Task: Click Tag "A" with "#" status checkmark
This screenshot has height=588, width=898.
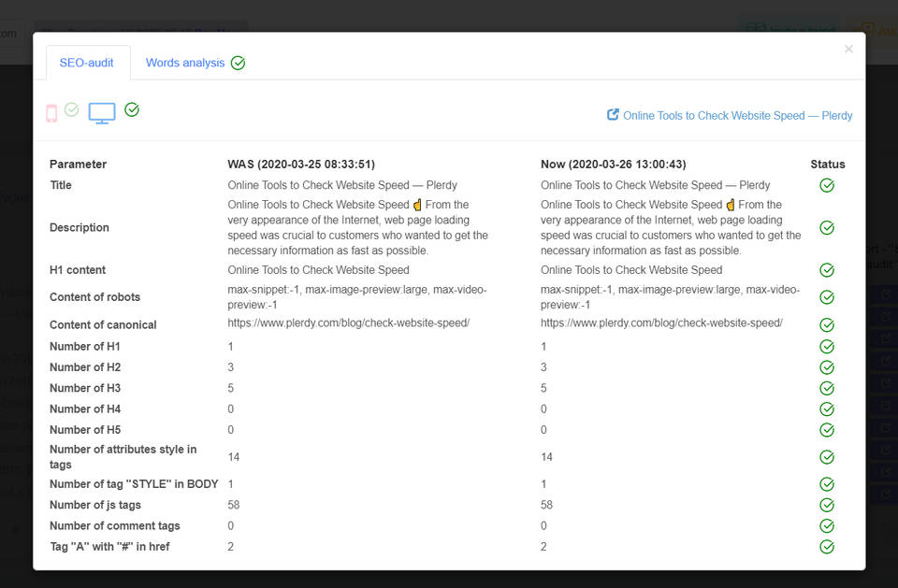Action: pos(827,547)
